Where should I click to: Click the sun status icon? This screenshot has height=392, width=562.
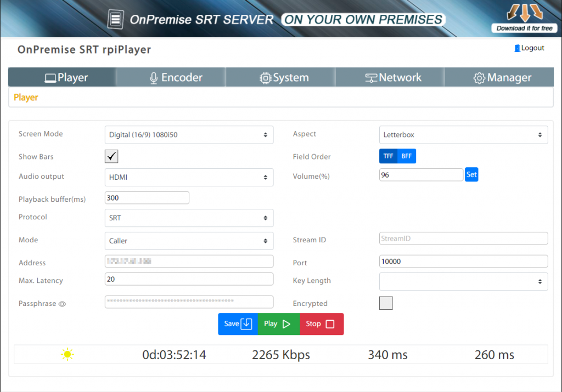[67, 355]
